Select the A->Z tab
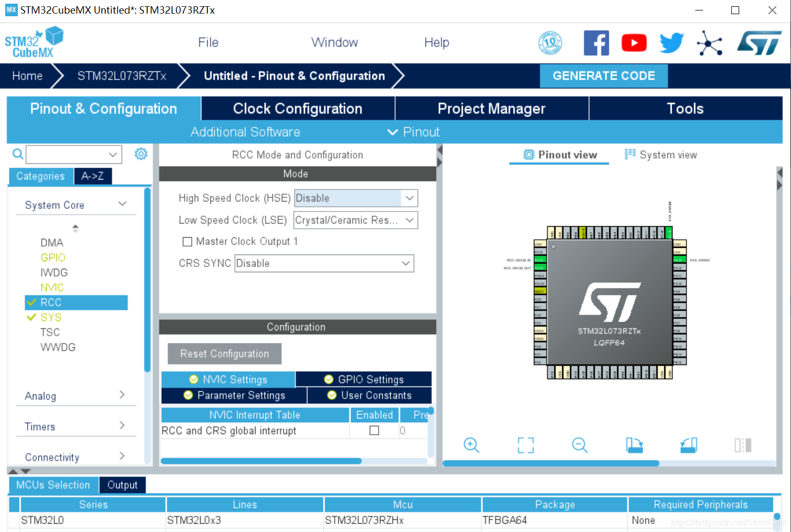Image resolution: width=791 pixels, height=532 pixels. (93, 176)
